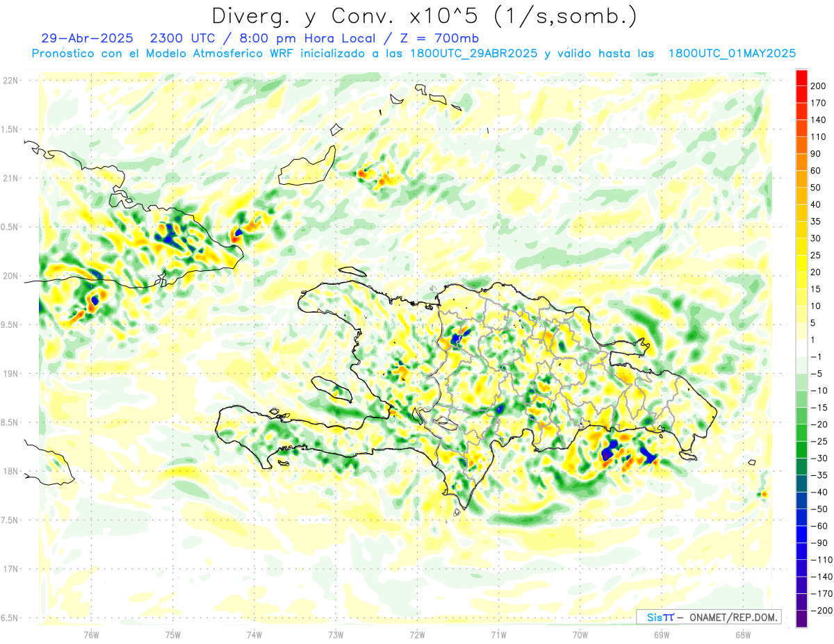Click the dark purple swatch below -200
The width and height of the screenshot is (834, 644).
click(801, 619)
